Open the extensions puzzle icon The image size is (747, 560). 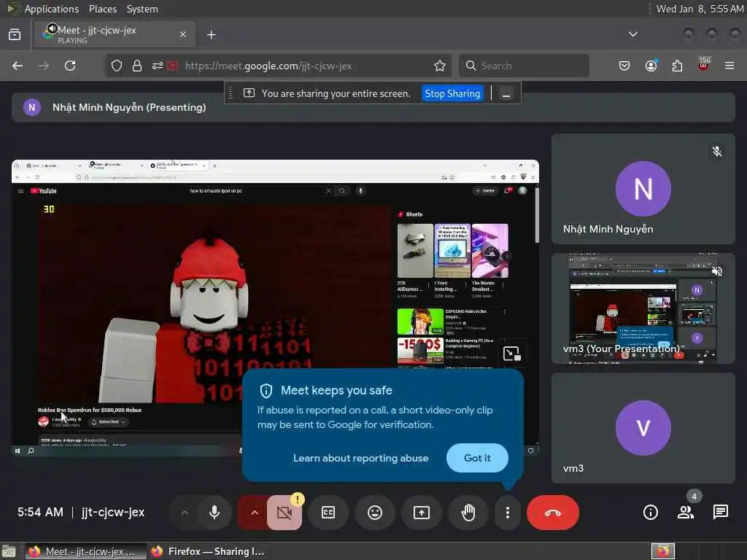(677, 66)
